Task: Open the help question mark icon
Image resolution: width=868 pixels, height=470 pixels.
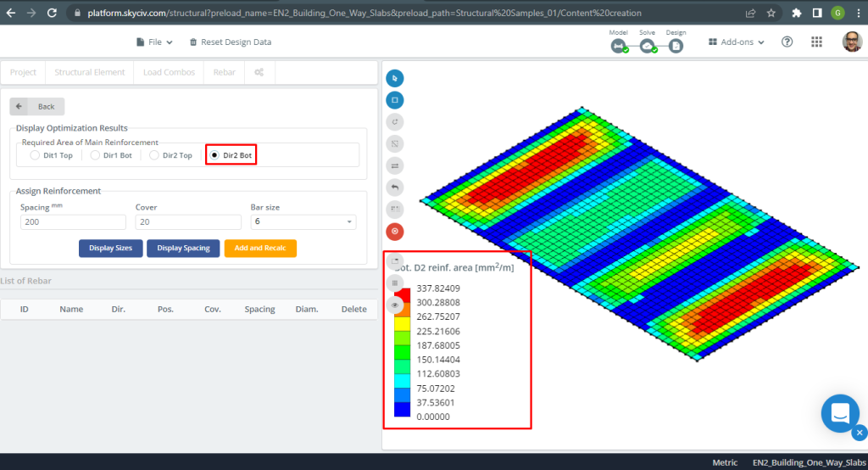Action: coord(787,42)
